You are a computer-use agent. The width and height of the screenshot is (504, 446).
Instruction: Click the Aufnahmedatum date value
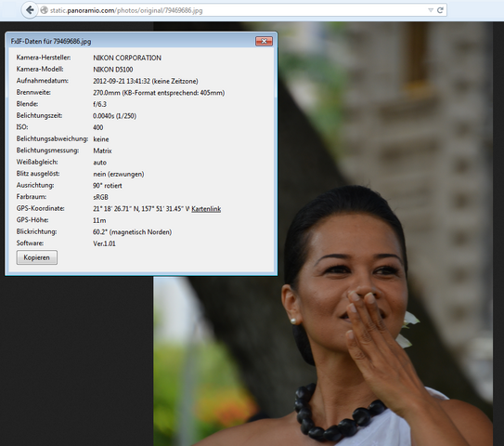[146, 81]
